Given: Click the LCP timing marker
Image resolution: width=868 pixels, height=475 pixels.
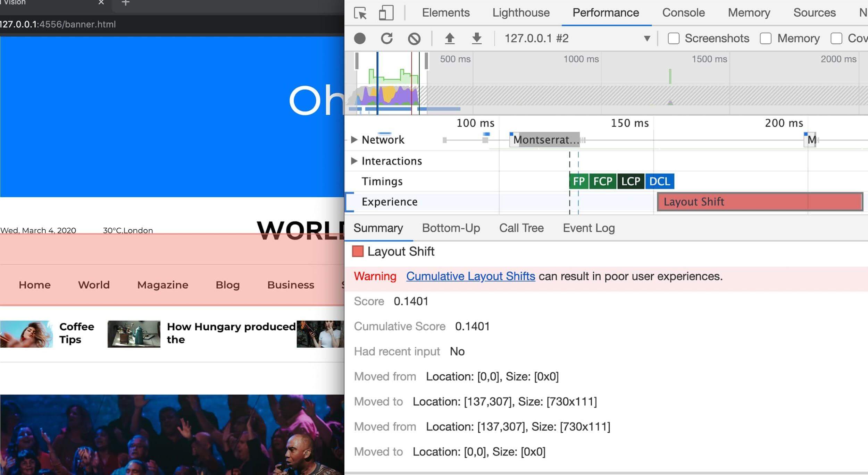Looking at the screenshot, I should (632, 181).
